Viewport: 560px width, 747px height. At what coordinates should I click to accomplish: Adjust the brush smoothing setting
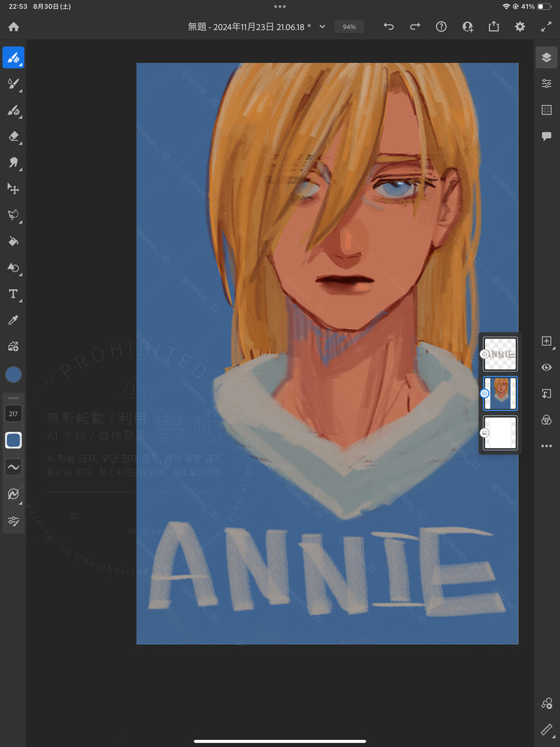(13, 468)
